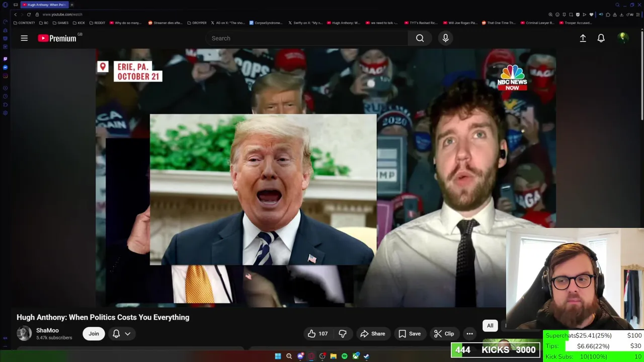
Task: Open browser search tabs magnifier
Action: pos(617,5)
